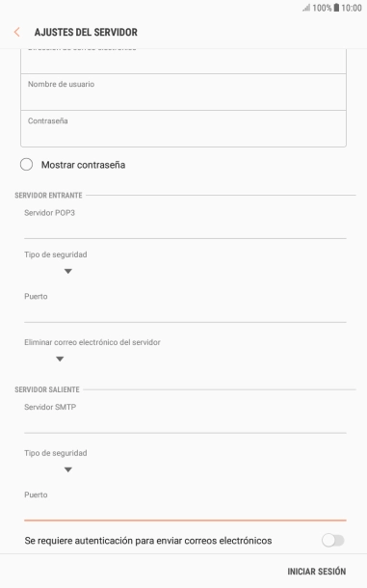Tap the INICIAR SESIÓN button
367x588 pixels.
point(316,571)
